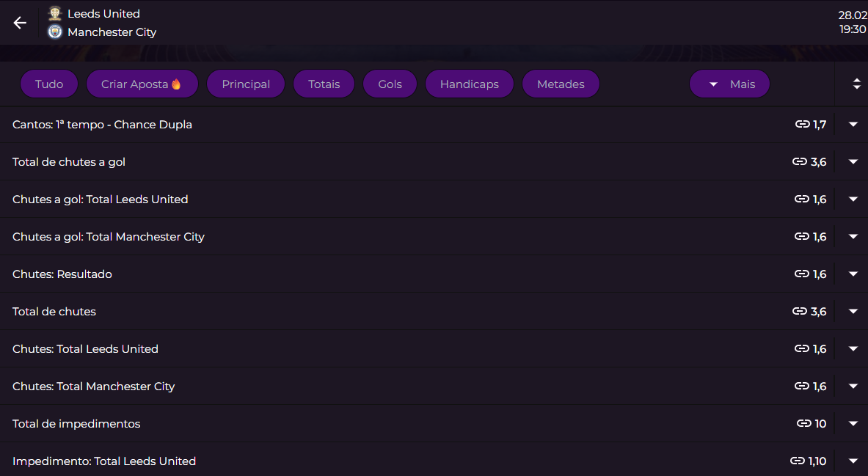Click the Metades filter button

tap(561, 84)
